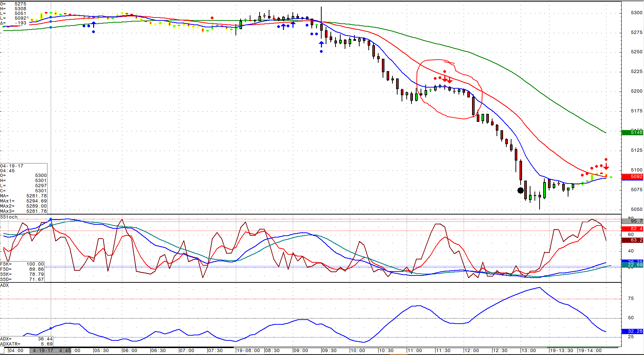Click the -193 delta value at top left
The height and width of the screenshot is (355, 644).
coord(20,23)
